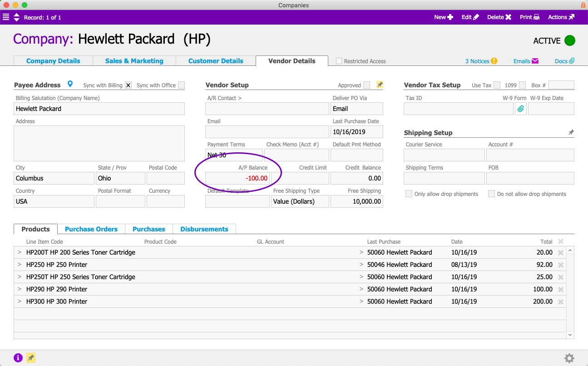Click the Vendor Setup pin note icon
The image size is (588, 366).
click(x=380, y=85)
